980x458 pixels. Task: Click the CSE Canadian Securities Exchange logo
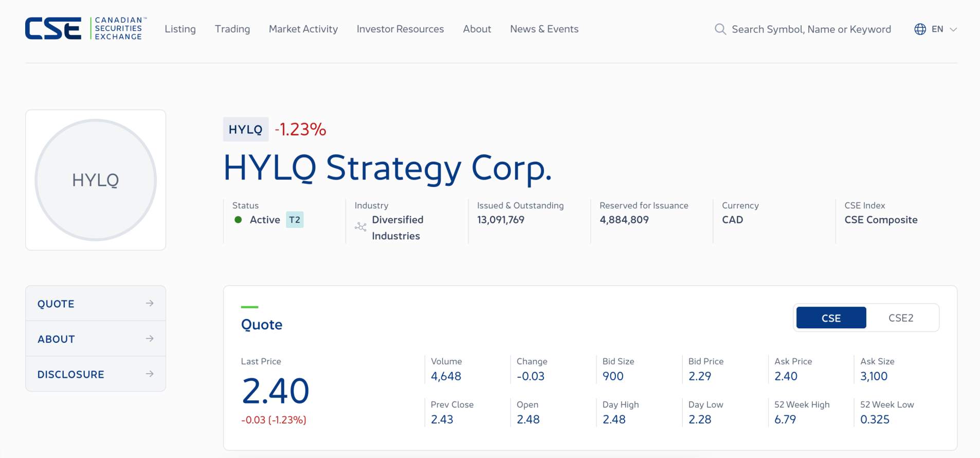(86, 28)
